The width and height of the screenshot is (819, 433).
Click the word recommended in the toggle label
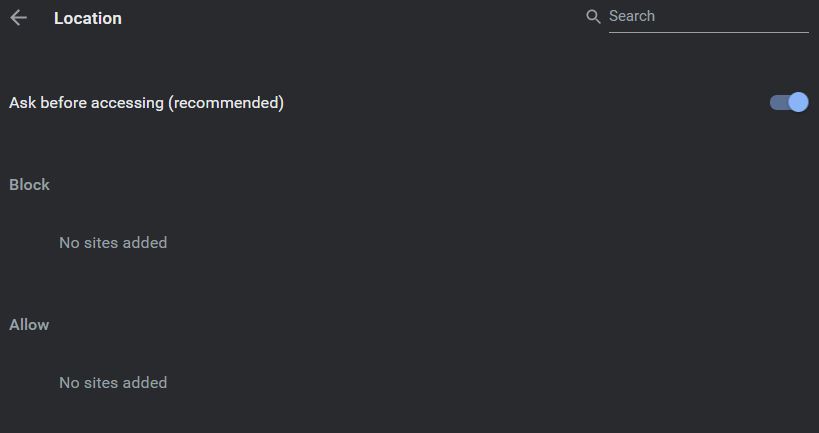[226, 102]
